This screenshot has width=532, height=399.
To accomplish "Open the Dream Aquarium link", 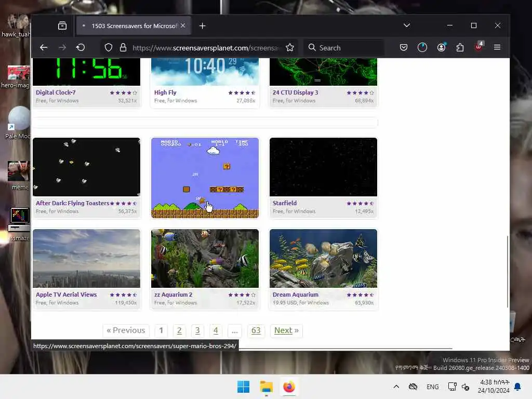I will 295,295.
